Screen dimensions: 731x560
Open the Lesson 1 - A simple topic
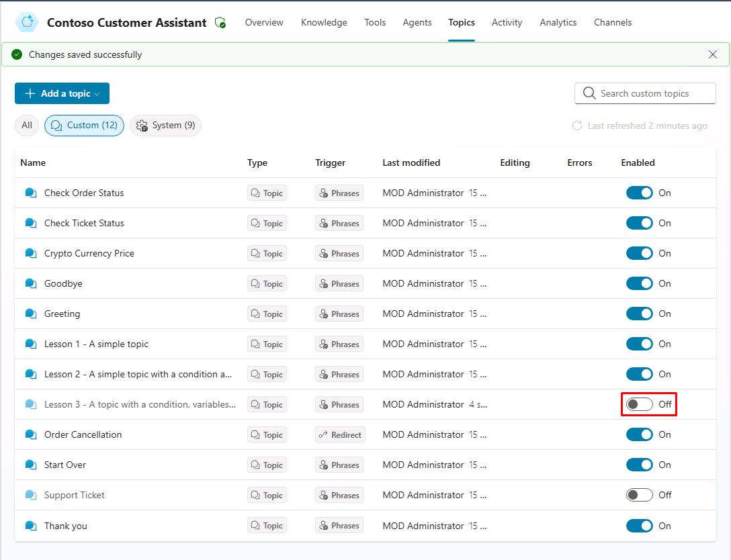tap(96, 344)
